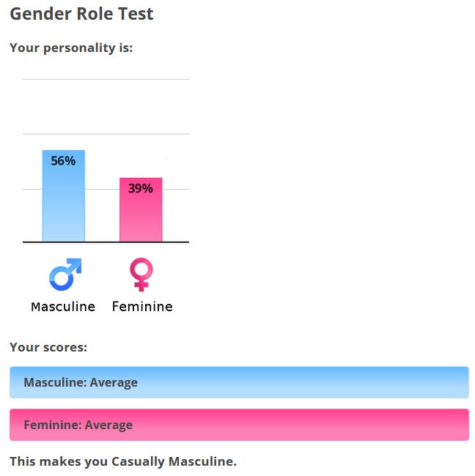Click the pink female symbol icon
This screenshot has height=476, width=475.
click(x=141, y=275)
